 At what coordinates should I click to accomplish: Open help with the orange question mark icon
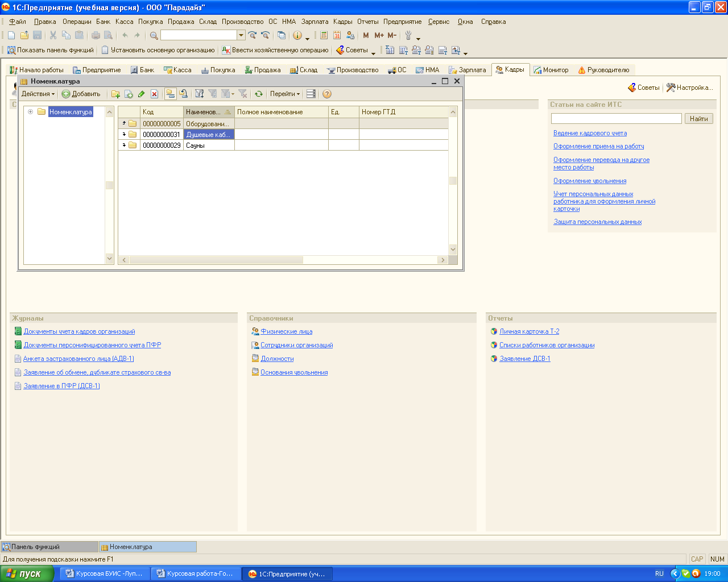tap(326, 94)
